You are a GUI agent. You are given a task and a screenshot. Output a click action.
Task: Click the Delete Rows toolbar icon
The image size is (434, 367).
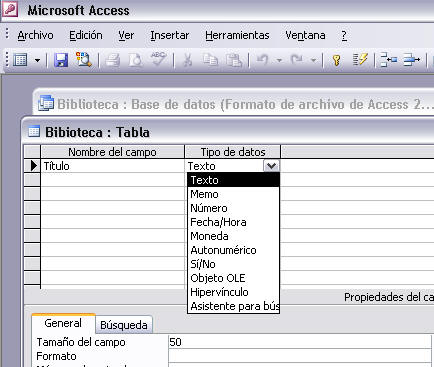[x=411, y=60]
